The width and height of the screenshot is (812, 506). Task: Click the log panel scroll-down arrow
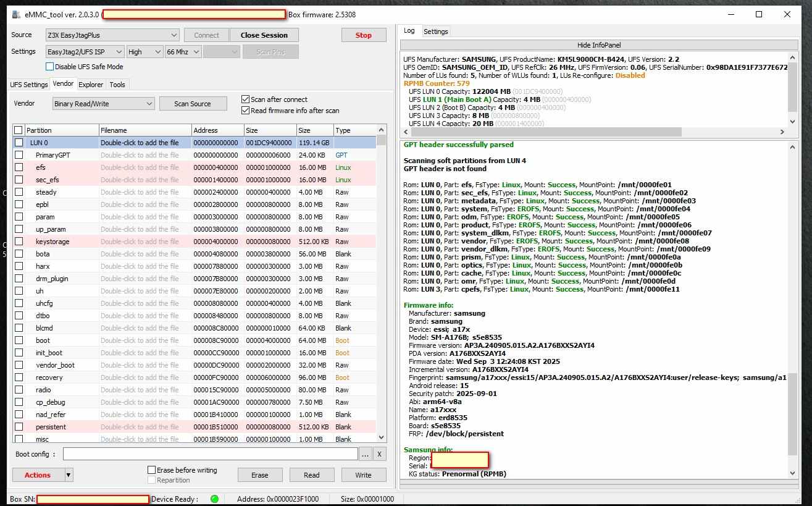[x=793, y=473]
